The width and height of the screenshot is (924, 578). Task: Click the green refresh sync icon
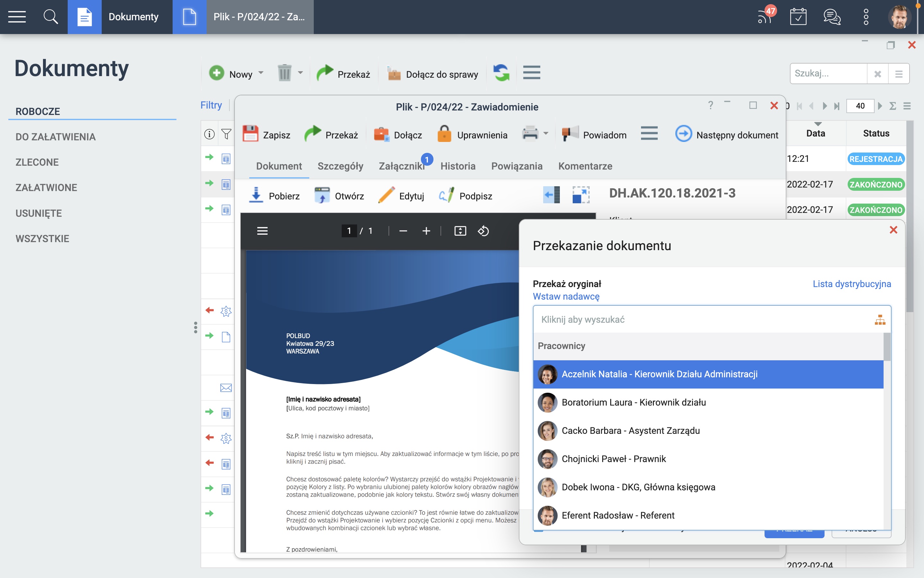[x=501, y=73]
